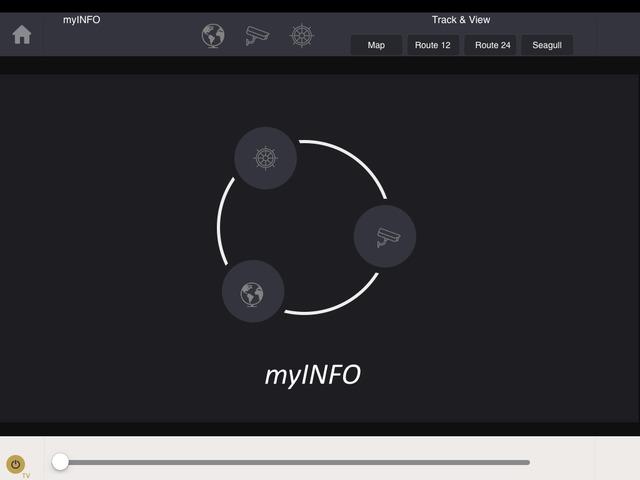Click the middle of the slider track
640x480 pixels.
coord(295,462)
